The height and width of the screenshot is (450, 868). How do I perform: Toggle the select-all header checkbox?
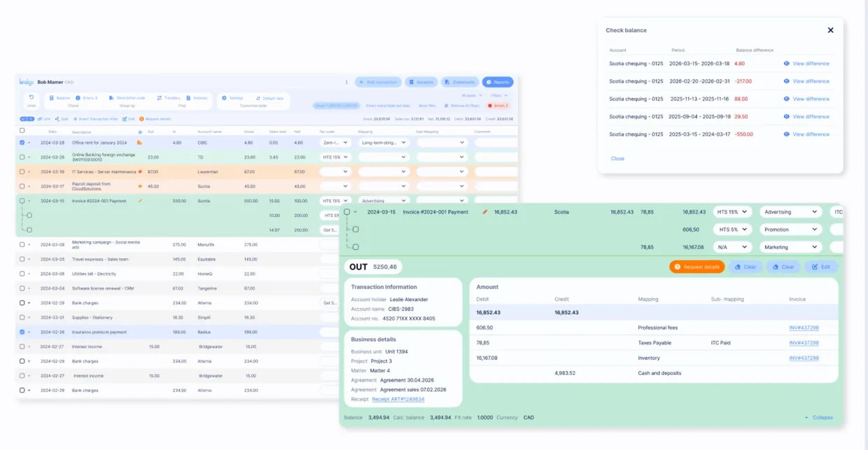(x=22, y=131)
